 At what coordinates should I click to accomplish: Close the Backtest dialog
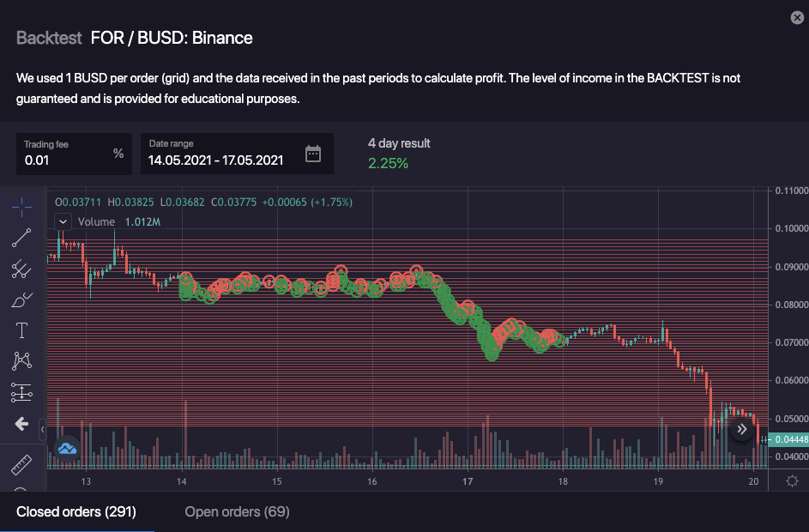pos(795,16)
